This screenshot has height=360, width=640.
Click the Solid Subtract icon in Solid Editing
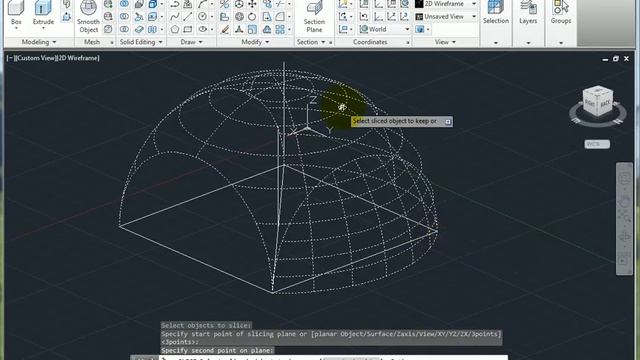tap(124, 17)
